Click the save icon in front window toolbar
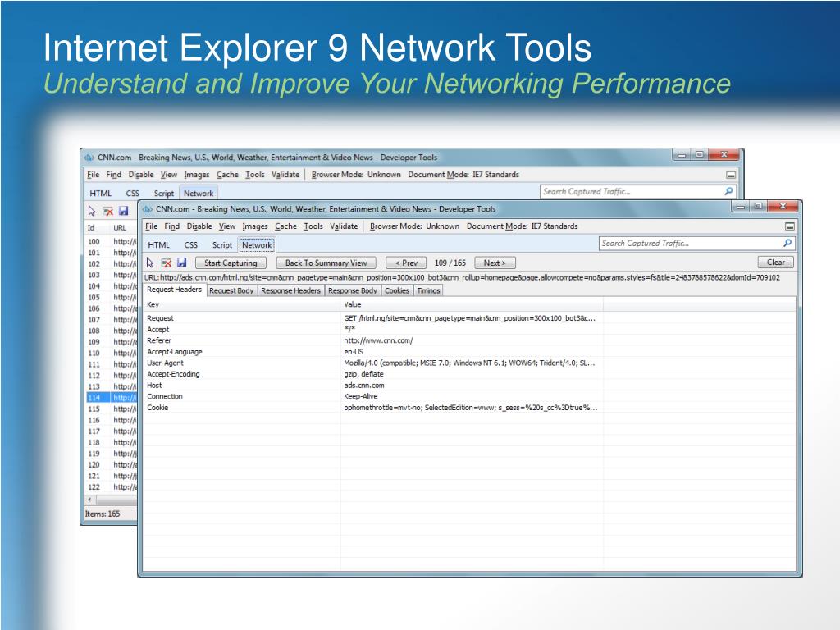 coord(181,262)
